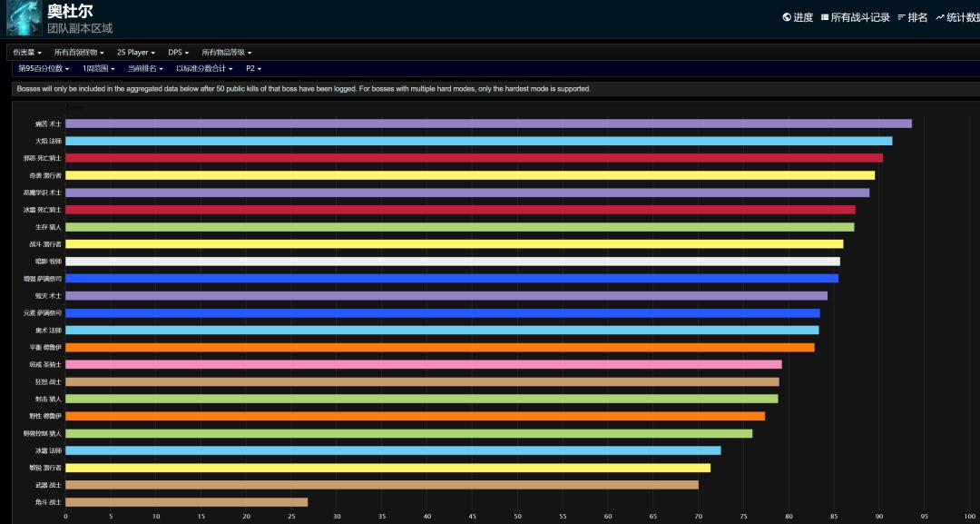Image resolution: width=980 pixels, height=524 pixels.
Task: Open the 25 Player size dropdown
Action: tap(135, 53)
